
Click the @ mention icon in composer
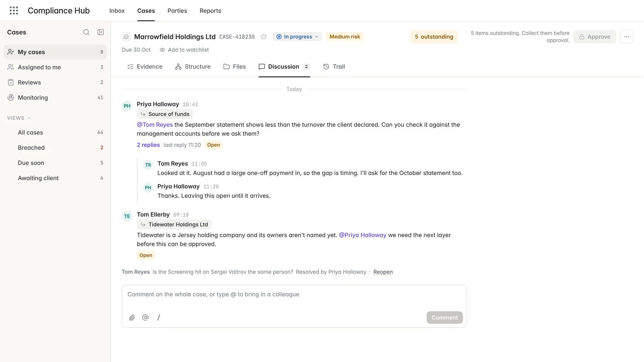145,318
